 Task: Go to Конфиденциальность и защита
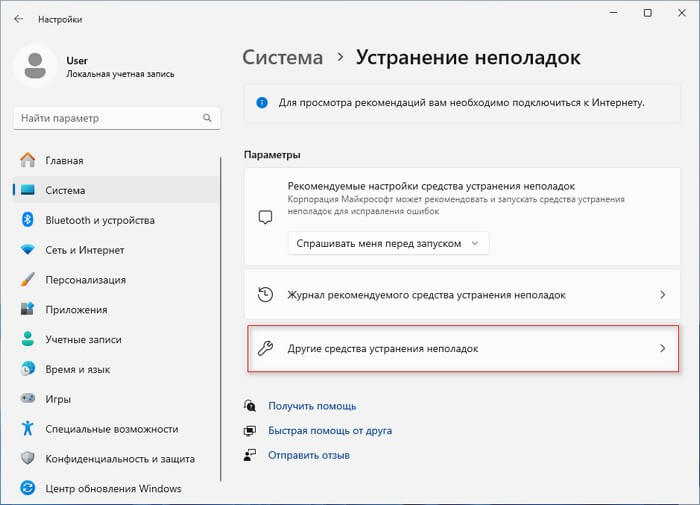[x=116, y=459]
